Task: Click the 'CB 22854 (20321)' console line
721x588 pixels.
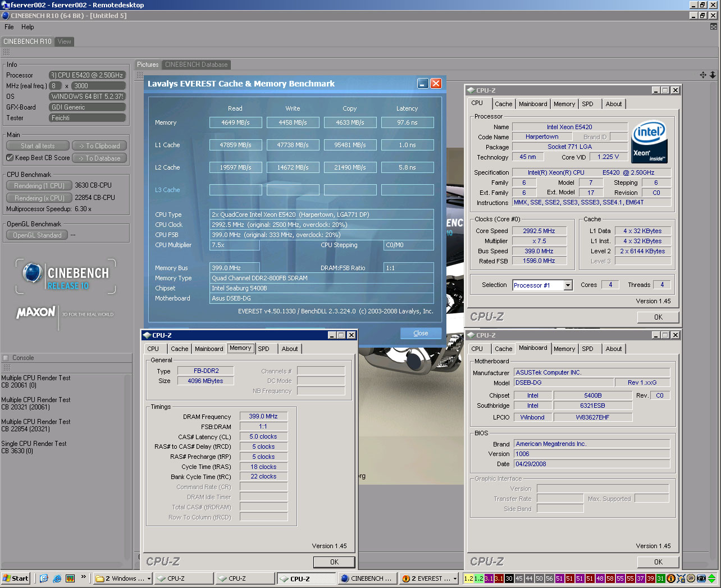Action: coord(25,429)
